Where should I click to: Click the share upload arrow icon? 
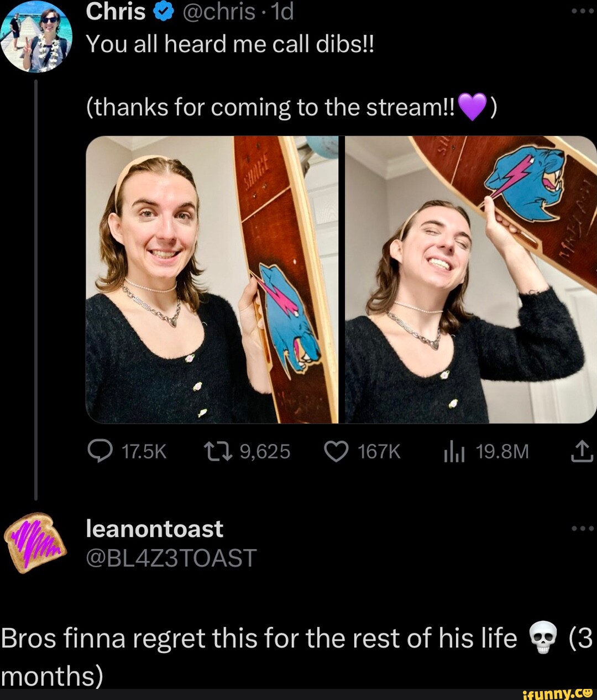coord(582,452)
